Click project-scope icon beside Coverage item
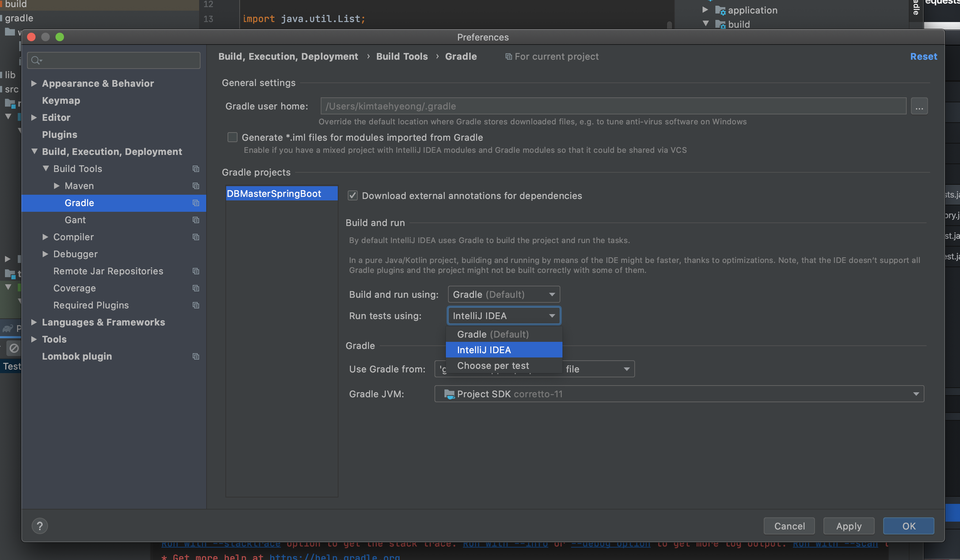 196,288
